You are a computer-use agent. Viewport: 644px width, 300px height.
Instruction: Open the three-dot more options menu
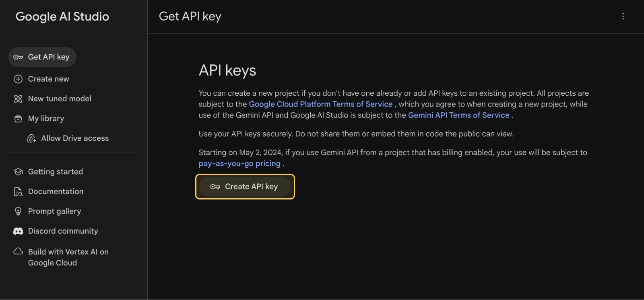tap(623, 16)
